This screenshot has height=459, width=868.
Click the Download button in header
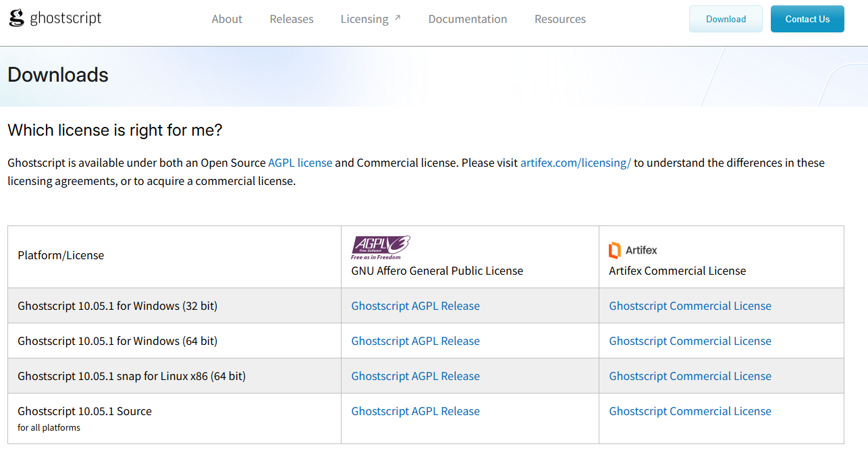coord(726,19)
